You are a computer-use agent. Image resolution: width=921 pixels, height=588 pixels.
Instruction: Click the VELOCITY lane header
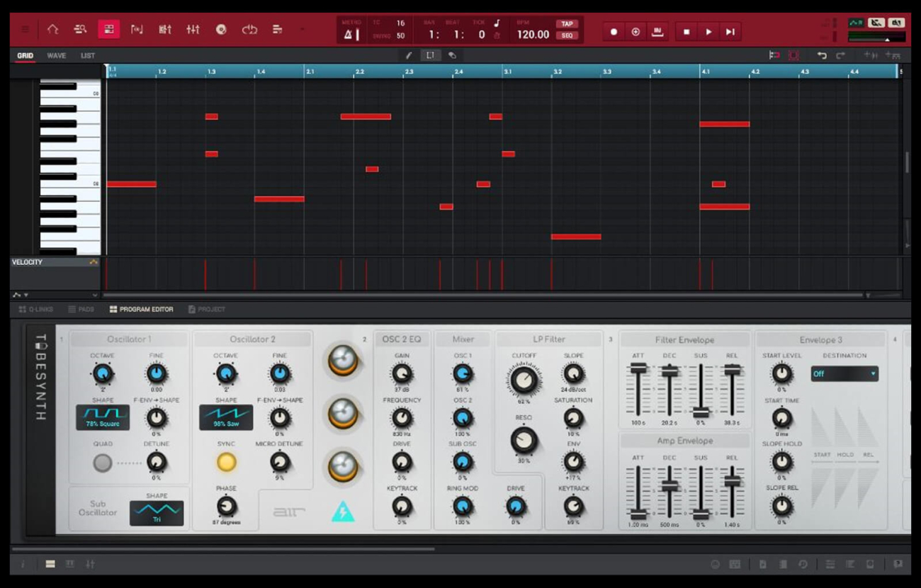pos(55,262)
